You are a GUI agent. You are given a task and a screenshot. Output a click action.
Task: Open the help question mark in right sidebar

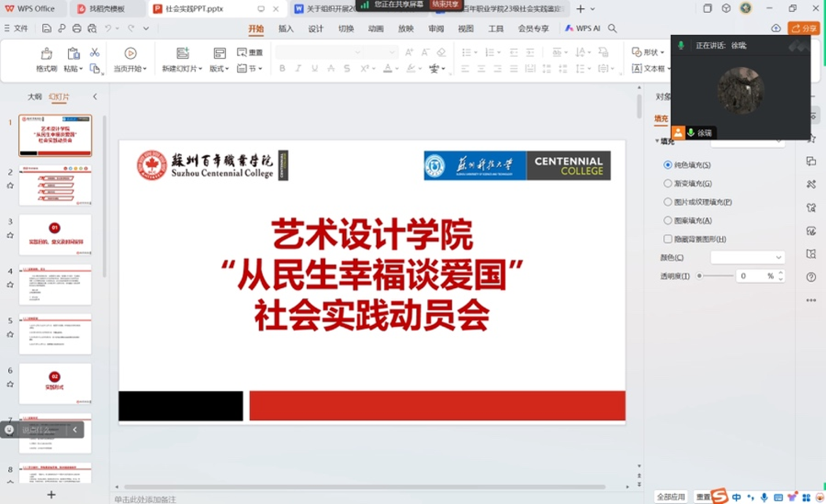[x=811, y=277]
